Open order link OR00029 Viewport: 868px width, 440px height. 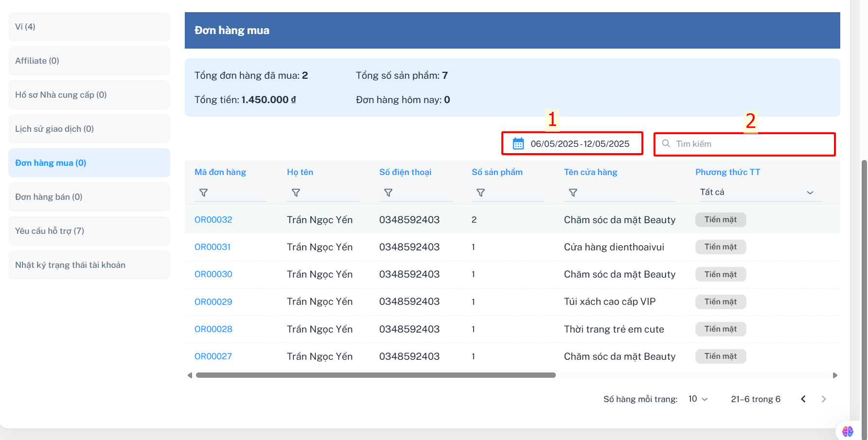click(x=213, y=302)
